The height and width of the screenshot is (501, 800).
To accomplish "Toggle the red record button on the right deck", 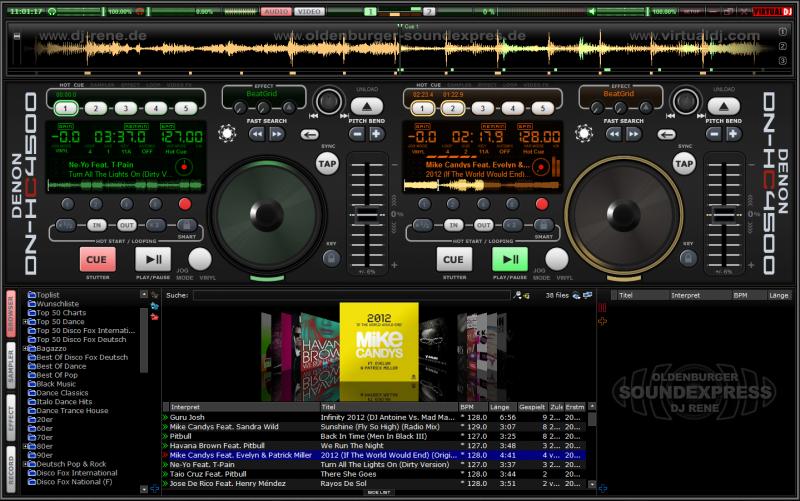I will tap(542, 204).
